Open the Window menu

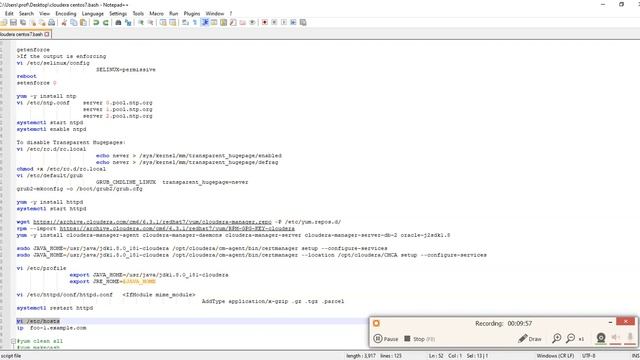click(215, 13)
